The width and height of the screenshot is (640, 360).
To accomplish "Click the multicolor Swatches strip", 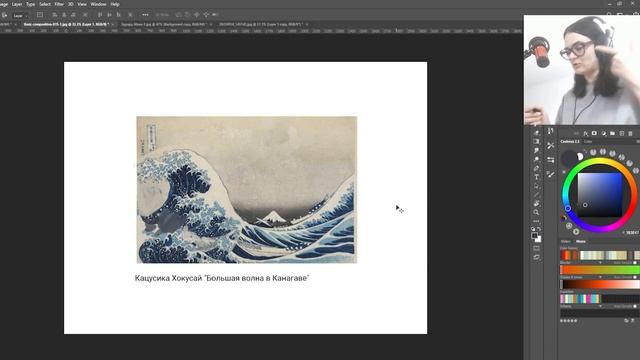I will coord(580,299).
